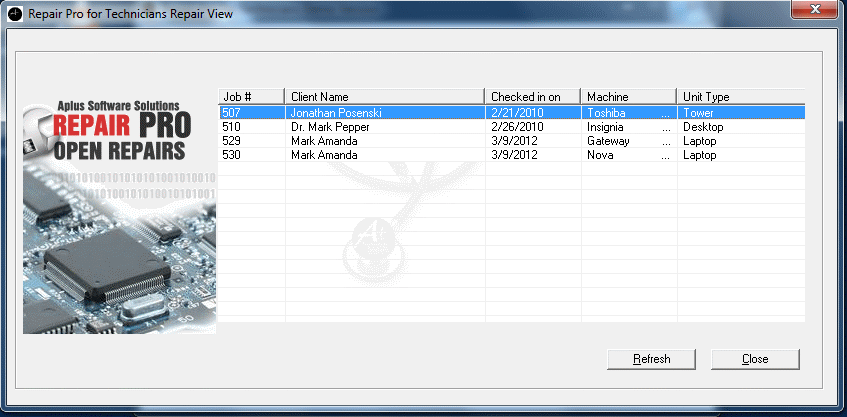
Task: Click Mark Amanda in job 530 row
Action: [324, 155]
